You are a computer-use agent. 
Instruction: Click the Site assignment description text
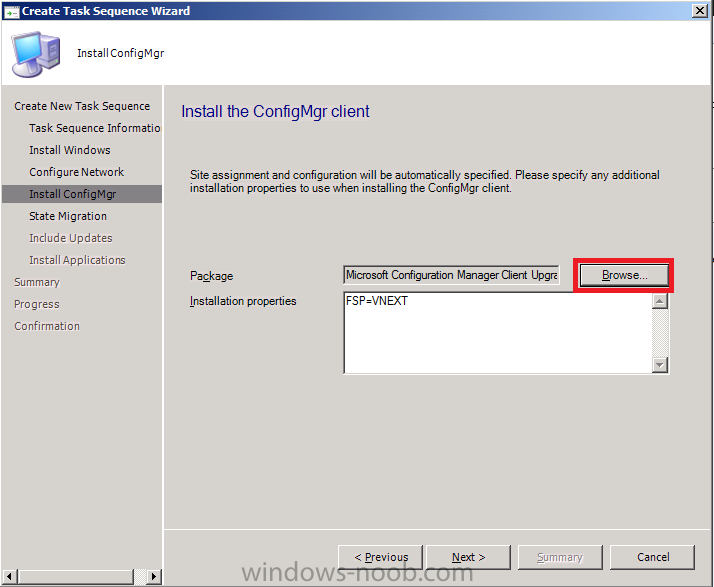click(x=424, y=181)
